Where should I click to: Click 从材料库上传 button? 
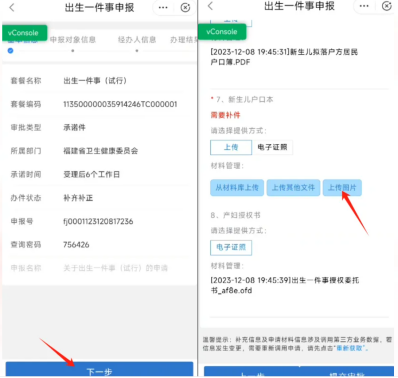(x=237, y=187)
